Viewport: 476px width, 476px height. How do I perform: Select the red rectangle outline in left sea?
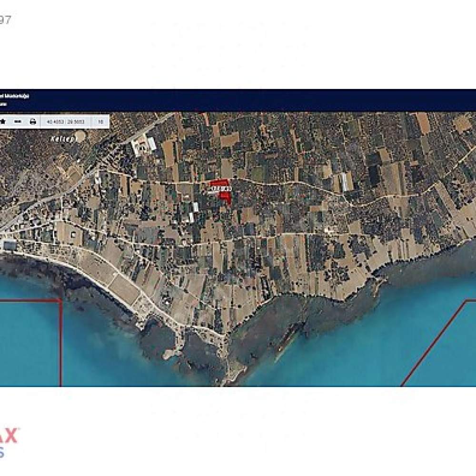(30, 343)
